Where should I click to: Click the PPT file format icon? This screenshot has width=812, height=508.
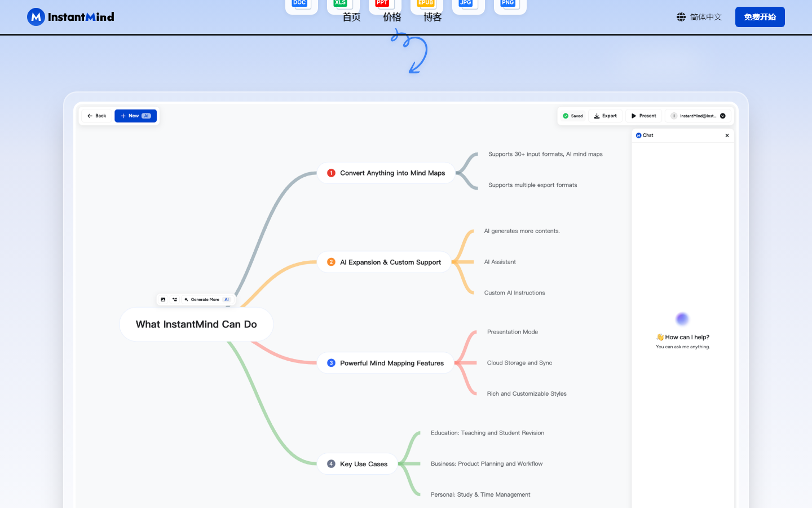tap(385, 6)
